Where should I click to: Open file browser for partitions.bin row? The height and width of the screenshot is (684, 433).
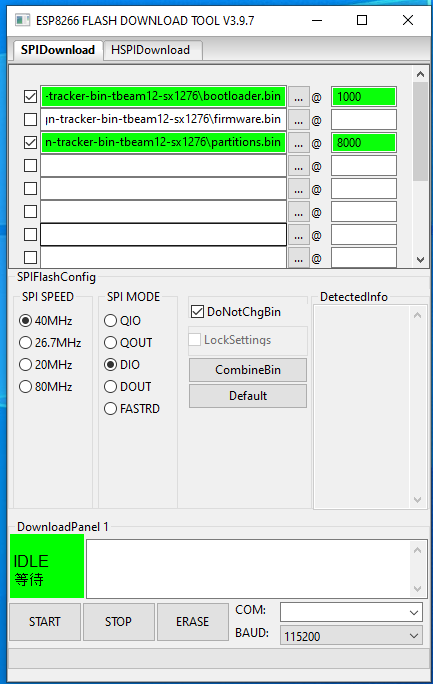coord(298,143)
